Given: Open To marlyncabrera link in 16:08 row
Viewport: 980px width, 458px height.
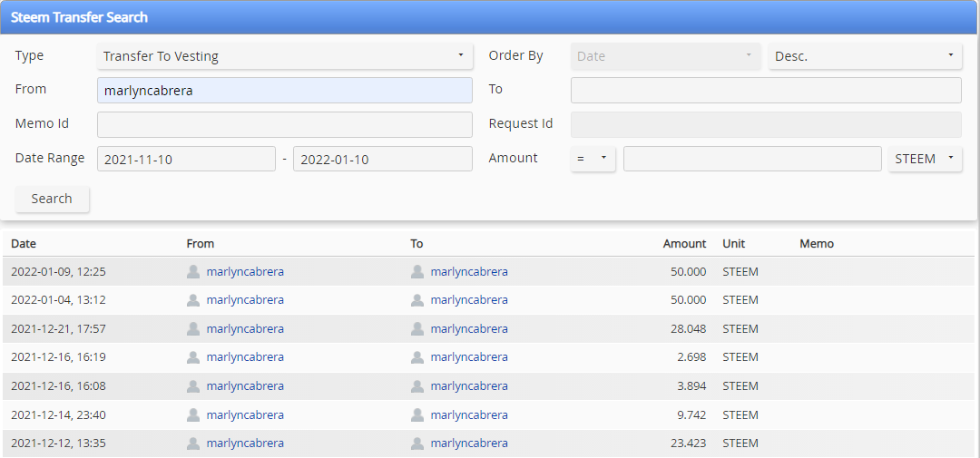Looking at the screenshot, I should pyautogui.click(x=469, y=386).
